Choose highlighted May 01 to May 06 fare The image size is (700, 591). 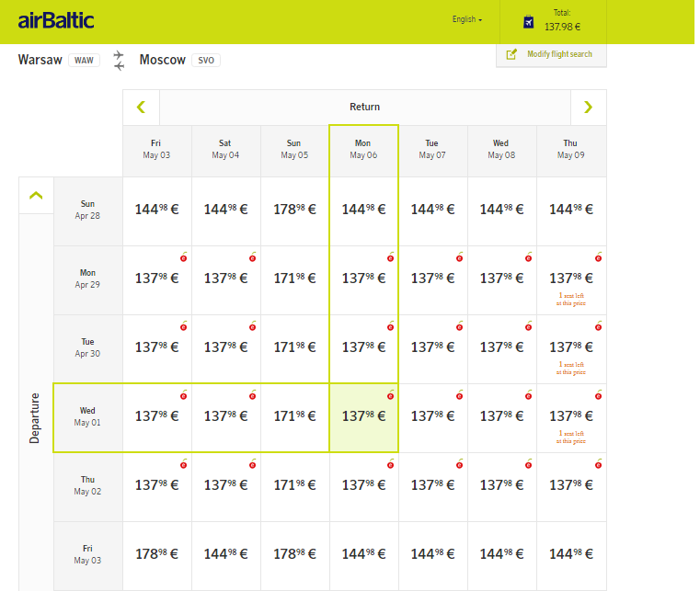click(364, 417)
